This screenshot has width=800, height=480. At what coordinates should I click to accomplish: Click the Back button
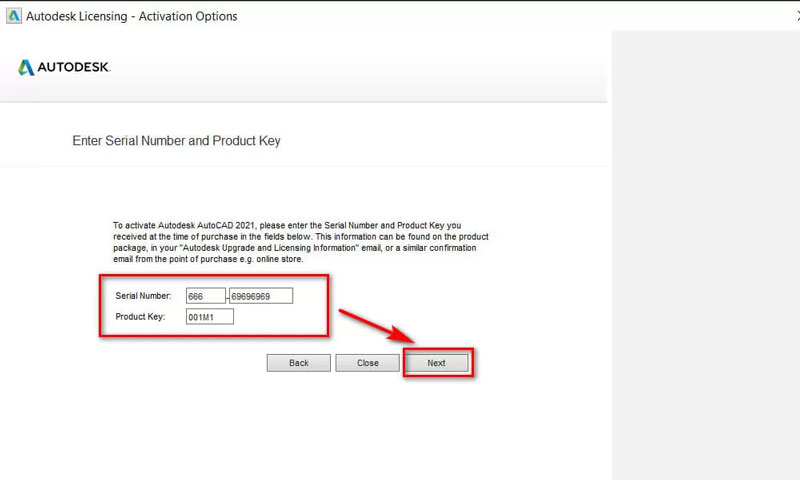[x=298, y=363]
